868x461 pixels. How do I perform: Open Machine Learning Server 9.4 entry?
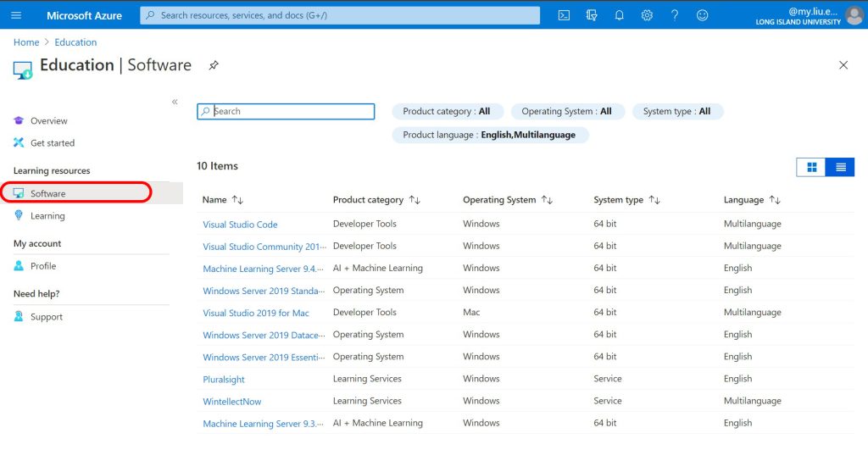[263, 269]
